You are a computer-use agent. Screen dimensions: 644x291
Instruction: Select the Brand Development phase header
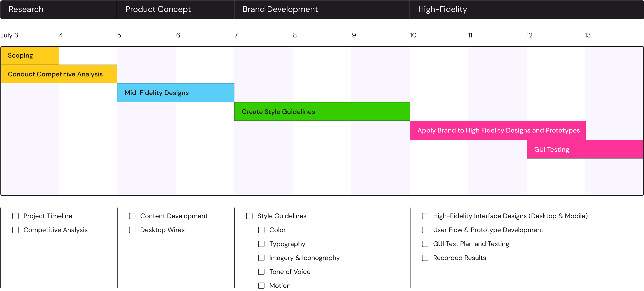tap(322, 10)
